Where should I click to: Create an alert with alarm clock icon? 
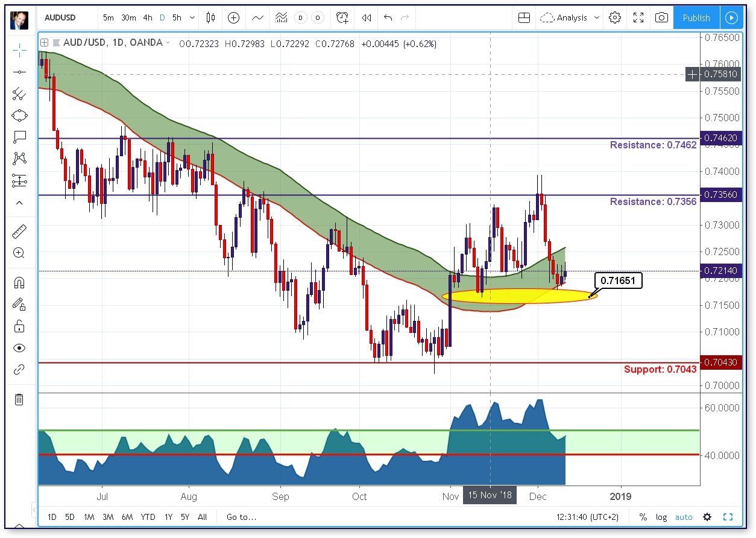342,17
